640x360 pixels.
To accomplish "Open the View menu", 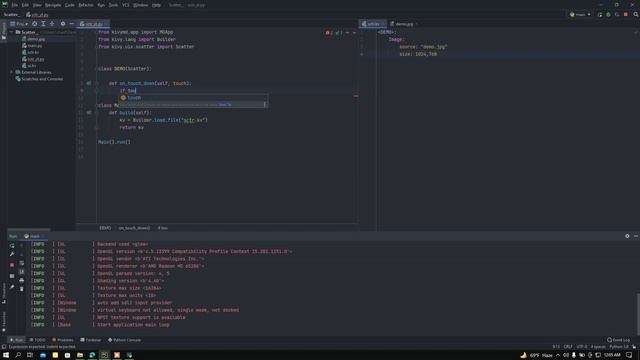I will [x=37, y=5].
